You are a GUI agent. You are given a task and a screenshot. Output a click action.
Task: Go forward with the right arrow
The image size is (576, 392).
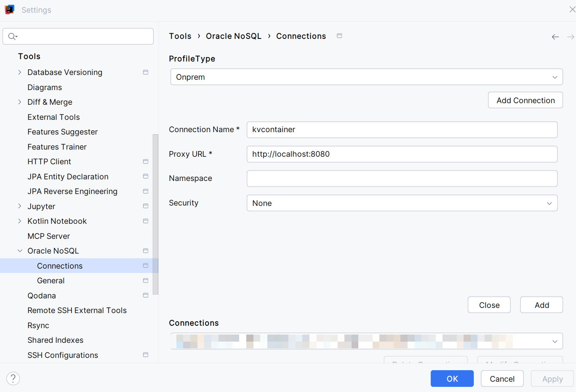[x=571, y=37]
